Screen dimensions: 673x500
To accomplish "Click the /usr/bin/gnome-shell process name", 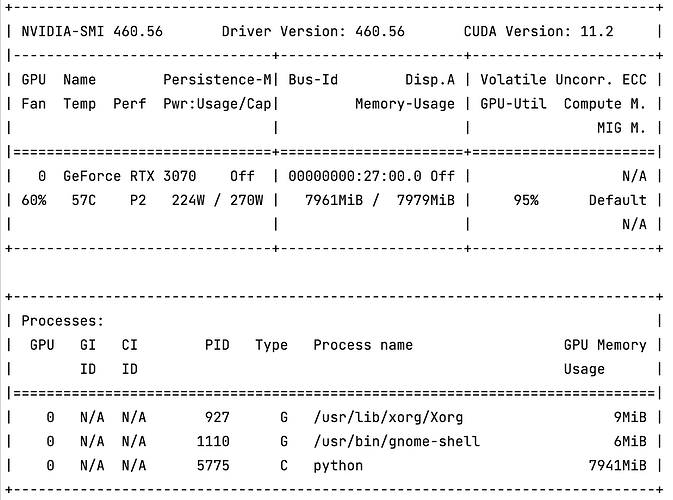I will 396,441.
